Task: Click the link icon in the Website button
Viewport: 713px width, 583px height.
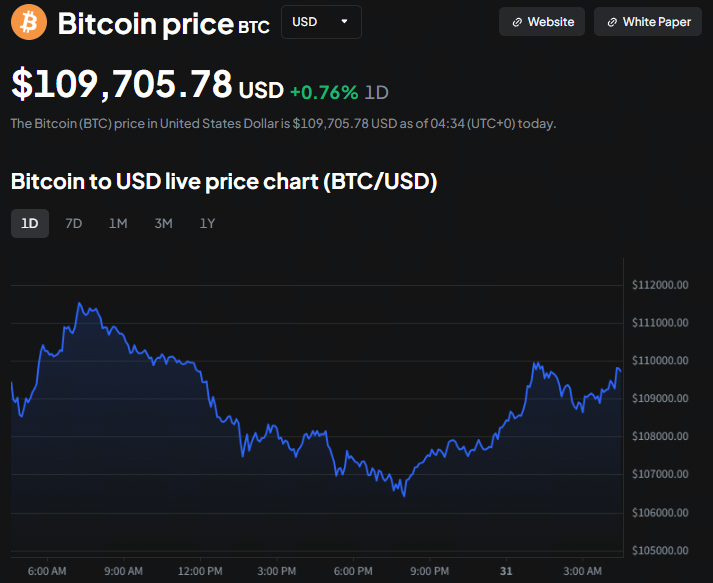Action: click(x=516, y=22)
